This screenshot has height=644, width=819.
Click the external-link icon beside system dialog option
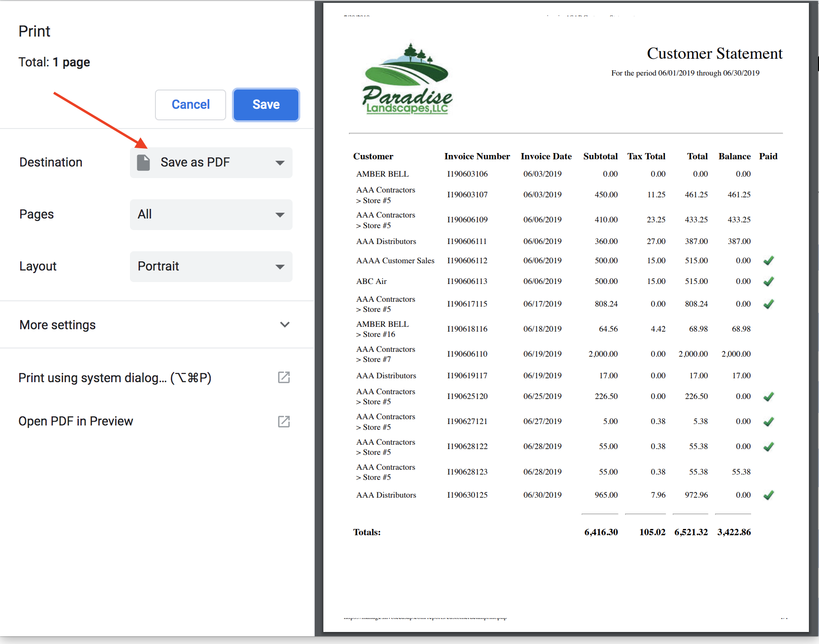[284, 377]
